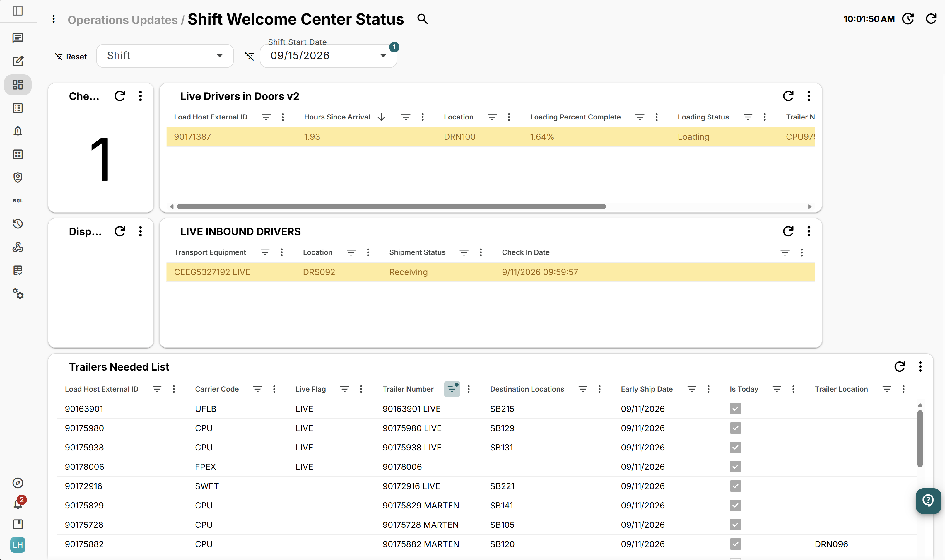Image resolution: width=945 pixels, height=560 pixels.
Task: Open the compass explore icon
Action: point(18,483)
